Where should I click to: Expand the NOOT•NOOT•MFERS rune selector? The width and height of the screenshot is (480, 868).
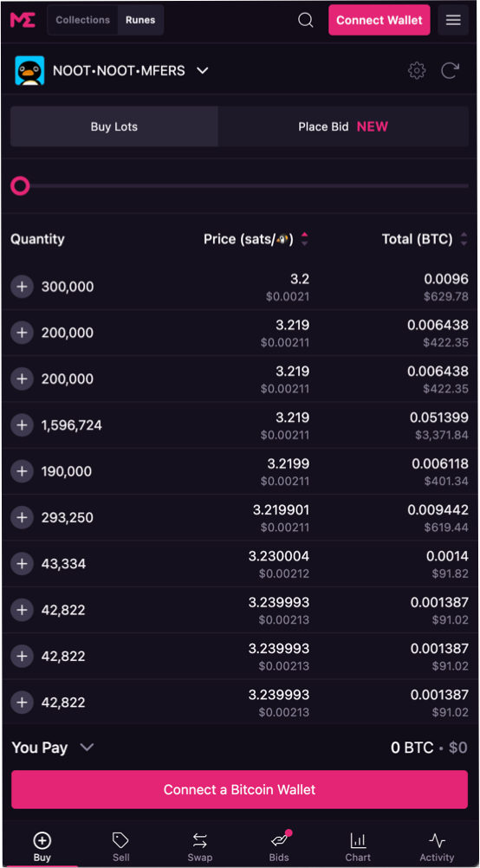[203, 71]
